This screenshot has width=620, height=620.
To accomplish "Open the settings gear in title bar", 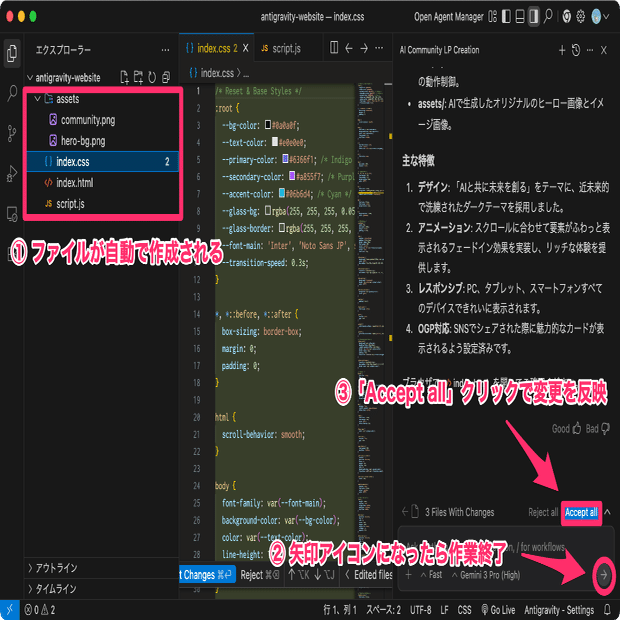I will [x=580, y=17].
